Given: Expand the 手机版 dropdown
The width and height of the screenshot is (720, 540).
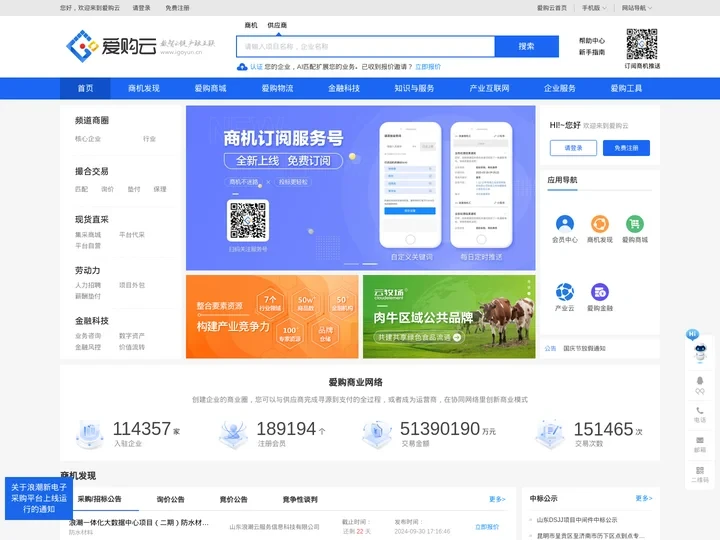Looking at the screenshot, I should tap(594, 8).
